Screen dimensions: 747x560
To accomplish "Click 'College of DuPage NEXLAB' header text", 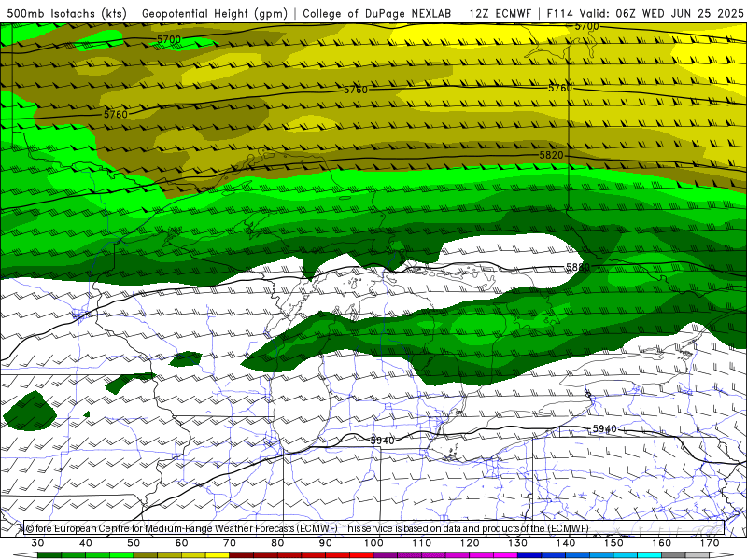I will pos(377,13).
